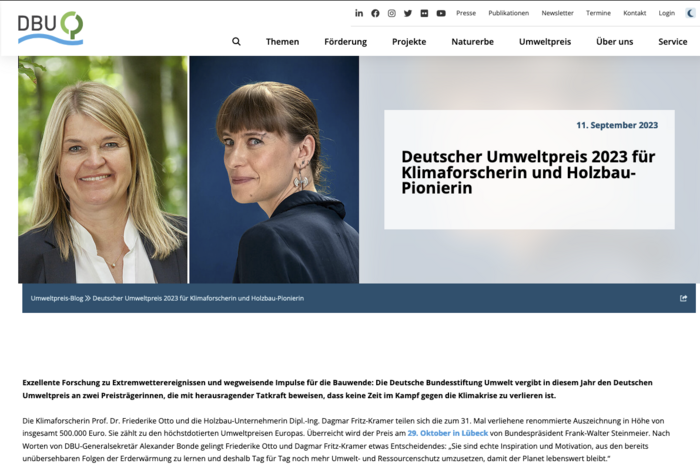The height and width of the screenshot is (467, 700).
Task: Open the DBU Twitter icon
Action: pos(408,13)
